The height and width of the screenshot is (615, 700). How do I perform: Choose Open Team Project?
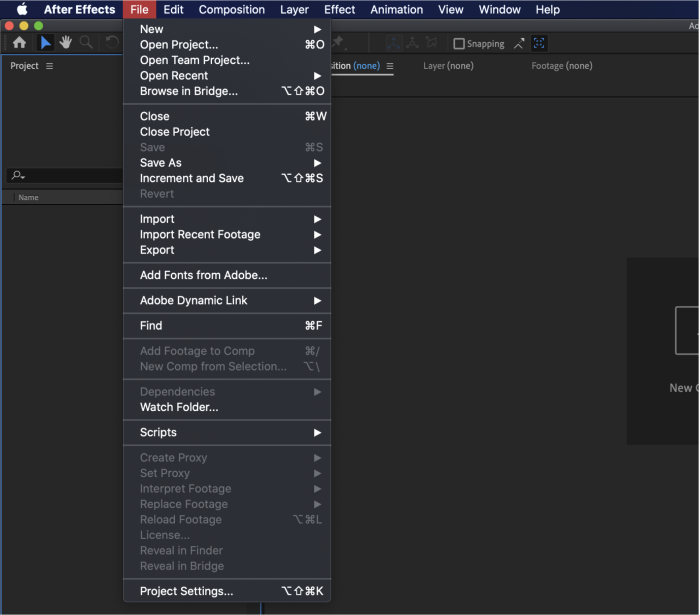pyautogui.click(x=227, y=60)
